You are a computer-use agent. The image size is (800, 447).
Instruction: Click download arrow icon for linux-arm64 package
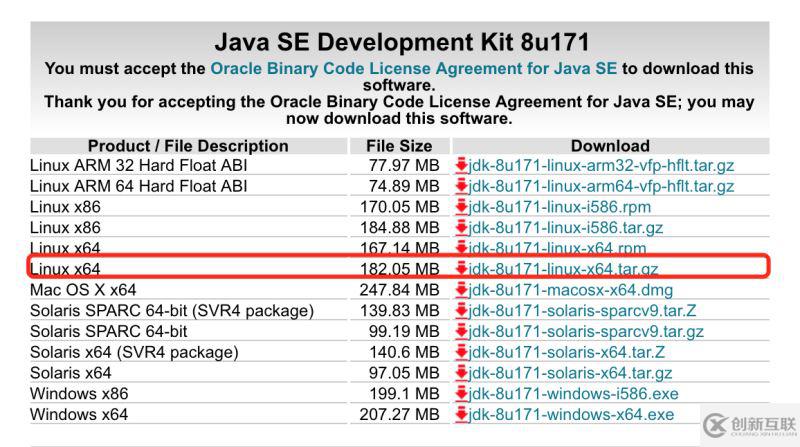[461, 186]
